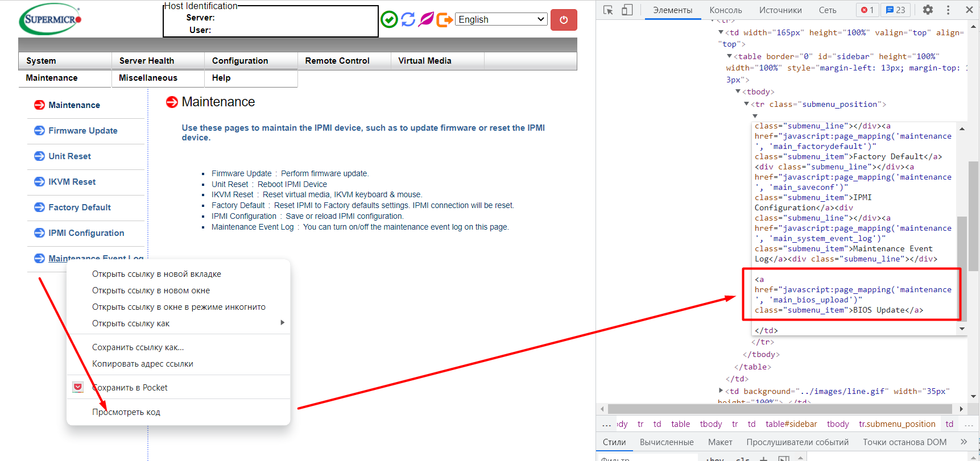Screen dimensions: 980x461
Task: Click the red power button
Action: [564, 20]
